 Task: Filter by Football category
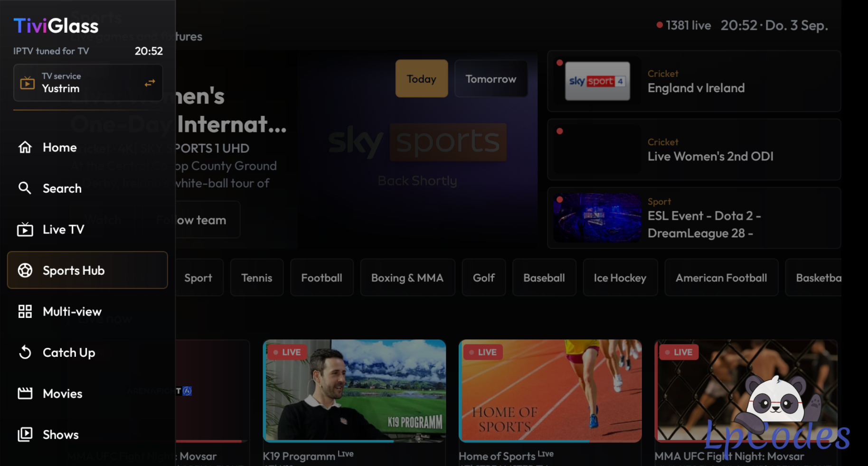point(322,278)
